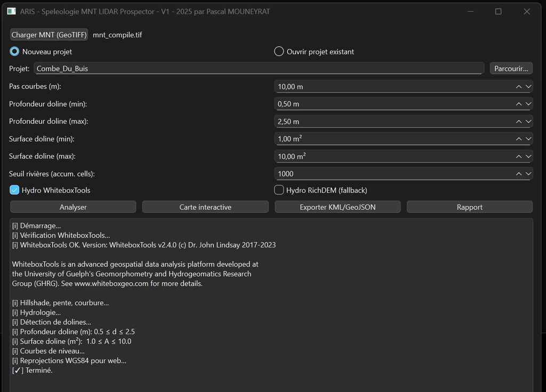The width and height of the screenshot is (546, 392).
Task: Click Parcourir... to browse for project folder
Action: (x=511, y=68)
